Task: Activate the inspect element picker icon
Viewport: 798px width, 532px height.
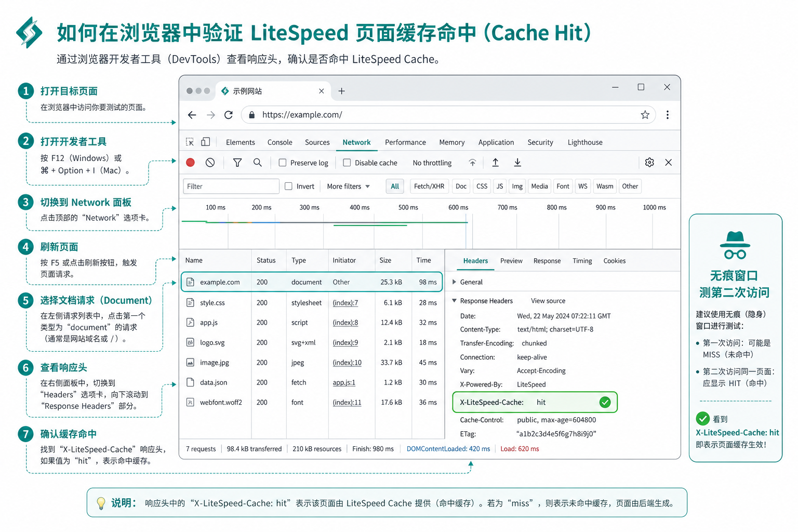Action: (x=190, y=142)
